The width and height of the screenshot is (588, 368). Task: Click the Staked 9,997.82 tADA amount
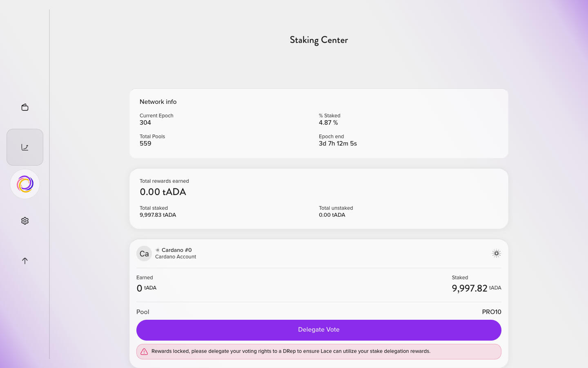pos(477,288)
